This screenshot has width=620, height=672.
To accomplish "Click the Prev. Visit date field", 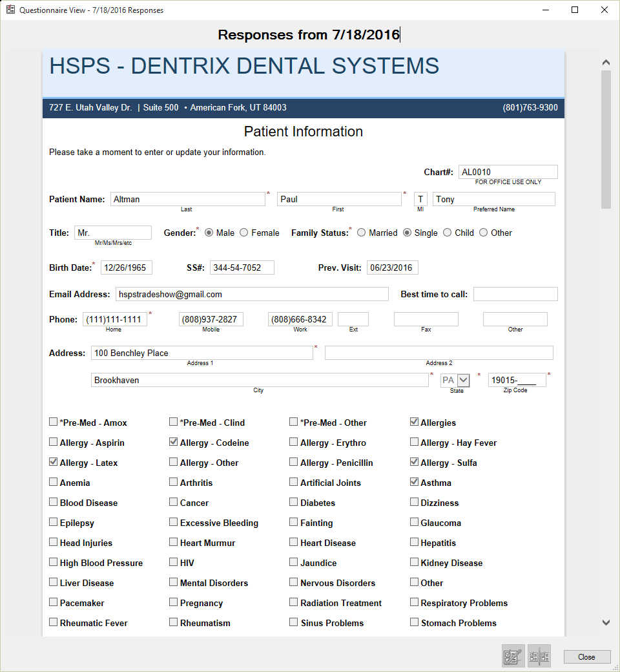I will tap(393, 268).
